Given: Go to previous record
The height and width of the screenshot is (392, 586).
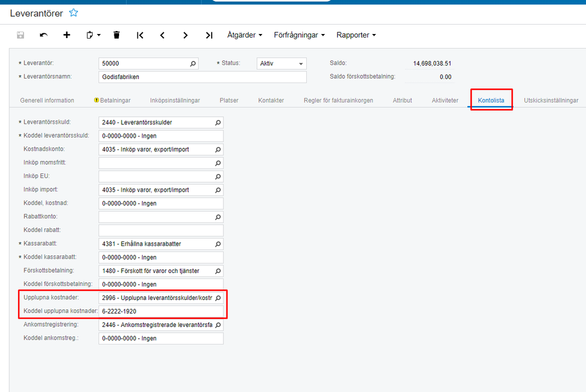Looking at the screenshot, I should coord(162,35).
